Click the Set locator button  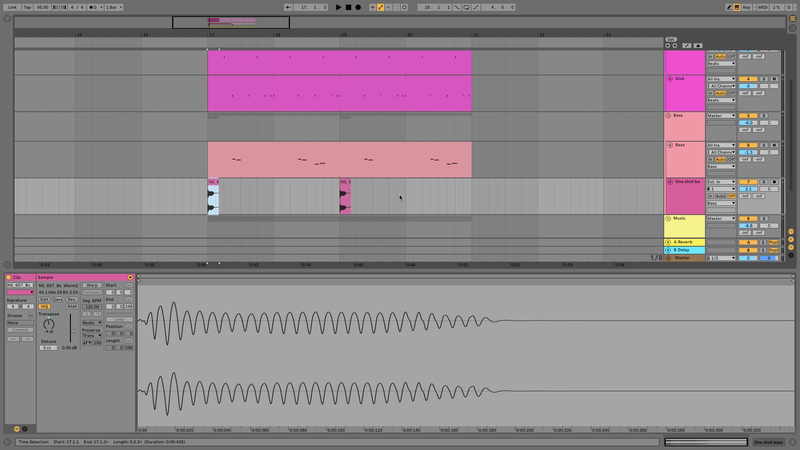coord(671,39)
